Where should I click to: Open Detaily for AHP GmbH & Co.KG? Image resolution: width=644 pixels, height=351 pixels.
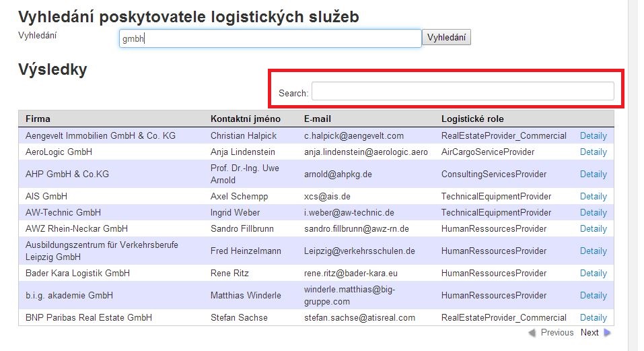tap(593, 174)
